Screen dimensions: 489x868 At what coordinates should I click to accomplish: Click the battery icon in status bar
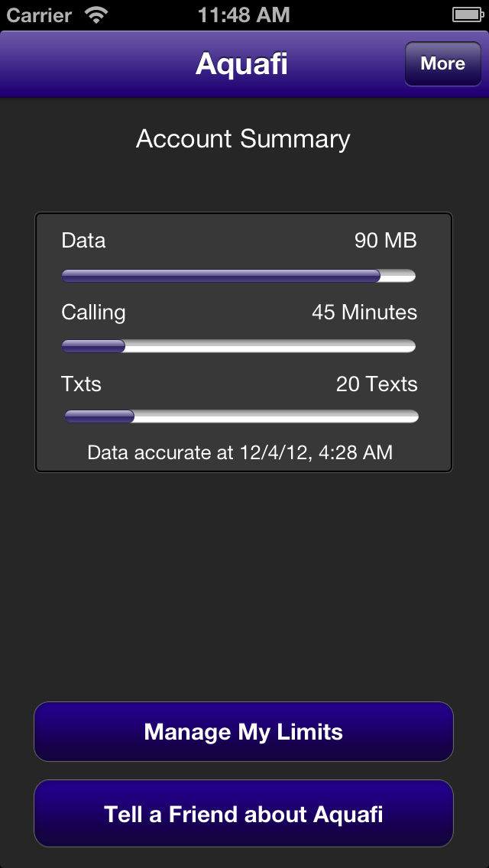click(x=468, y=15)
